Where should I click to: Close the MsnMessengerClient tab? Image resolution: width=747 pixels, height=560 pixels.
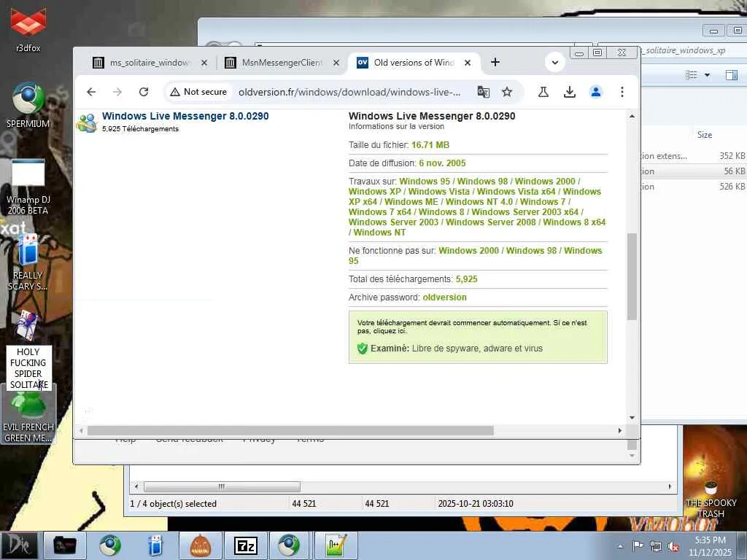pos(336,63)
